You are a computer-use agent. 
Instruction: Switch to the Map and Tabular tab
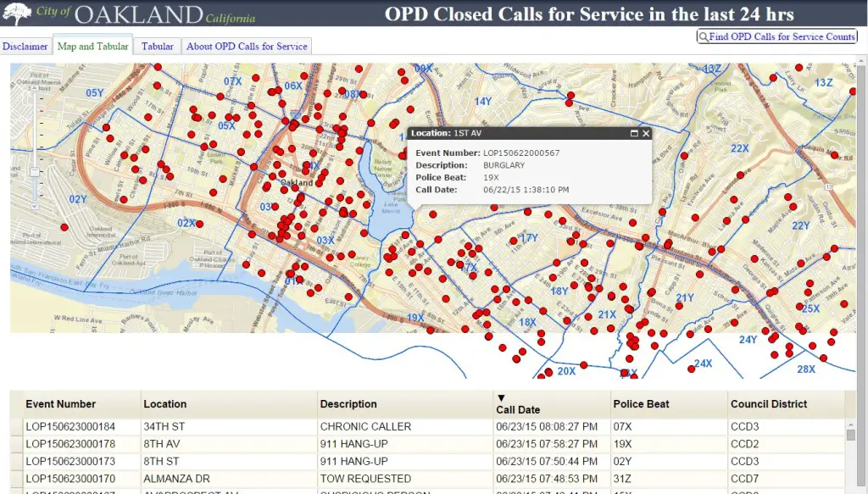pyautogui.click(x=92, y=46)
